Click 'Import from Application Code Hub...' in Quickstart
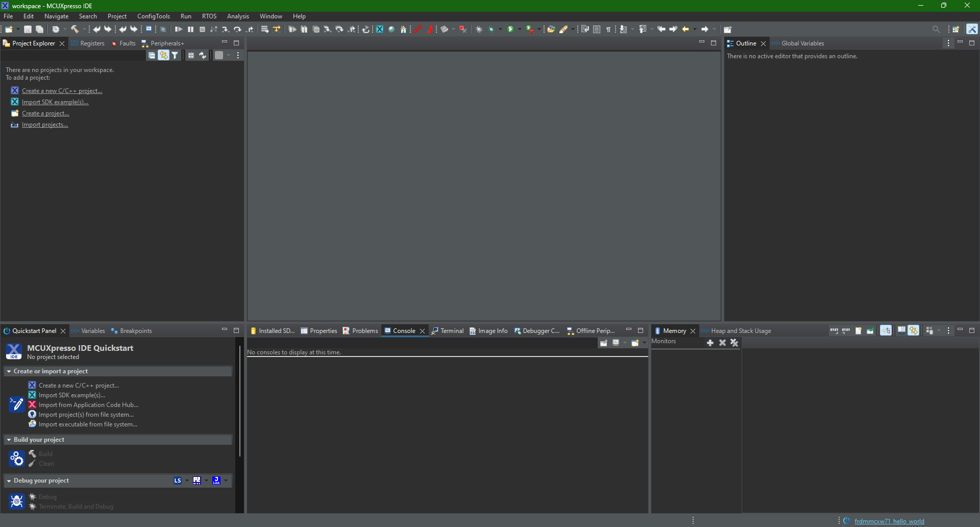 coord(88,405)
